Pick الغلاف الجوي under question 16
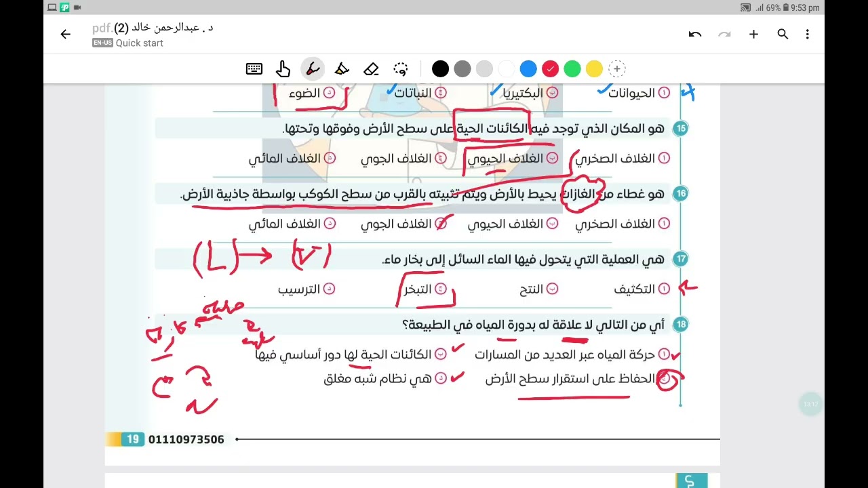Screen dimensions: 868x488 coord(403,223)
